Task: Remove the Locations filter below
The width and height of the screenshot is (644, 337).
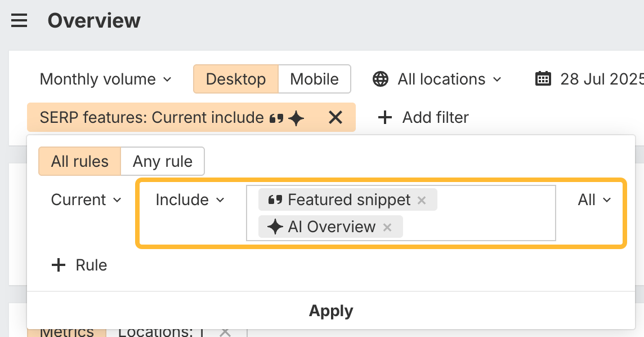Action: tap(225, 331)
